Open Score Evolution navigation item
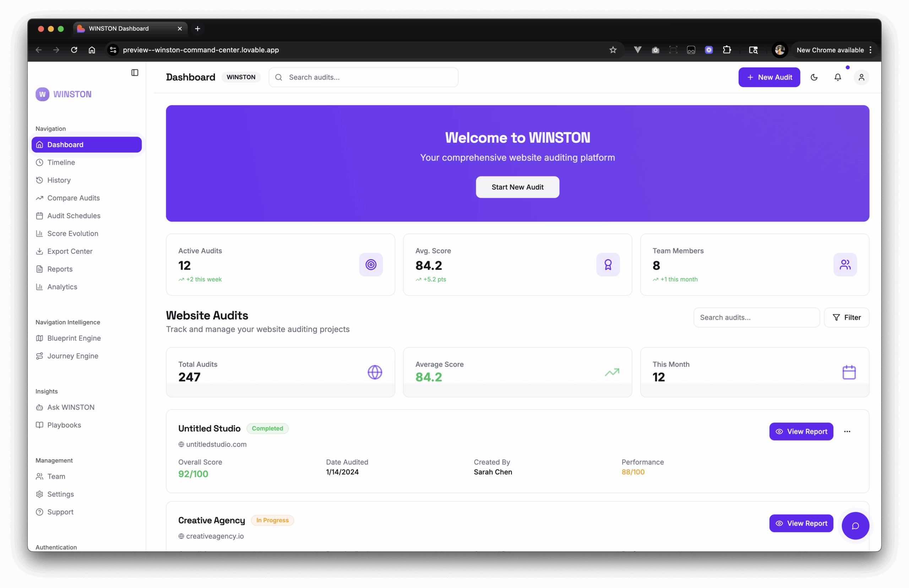The image size is (909, 588). coord(72,233)
